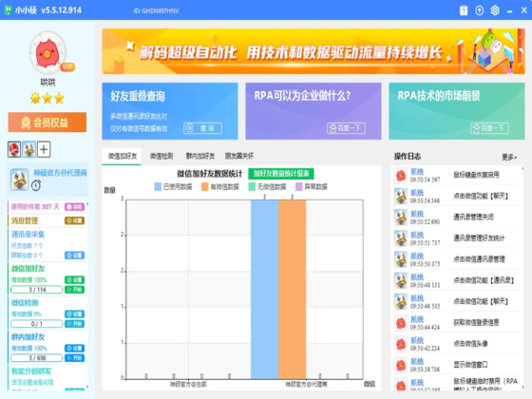Viewport: 532px width, 399px height.
Task: Click the 说明 button beside 使用软件第 307 天
Action: click(74, 207)
